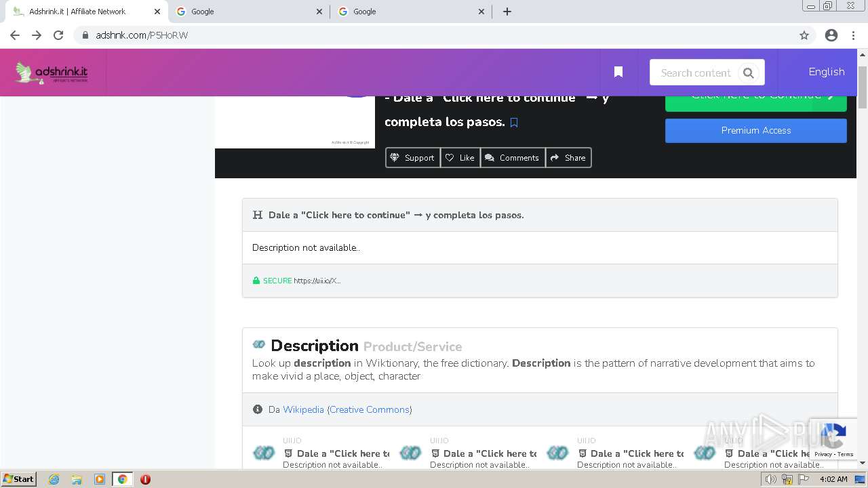
Task: Click the volume icon in system tray
Action: 771,479
